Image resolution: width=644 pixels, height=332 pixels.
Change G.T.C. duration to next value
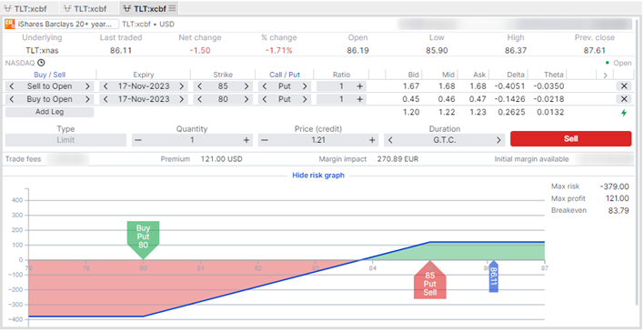pos(498,140)
